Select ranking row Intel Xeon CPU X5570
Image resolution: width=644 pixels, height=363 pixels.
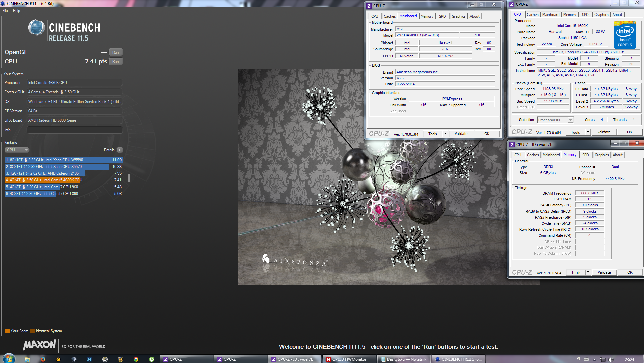64,167
